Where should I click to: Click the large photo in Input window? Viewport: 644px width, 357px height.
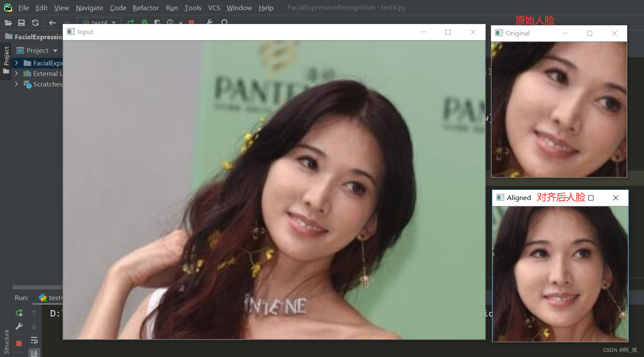tap(274, 190)
